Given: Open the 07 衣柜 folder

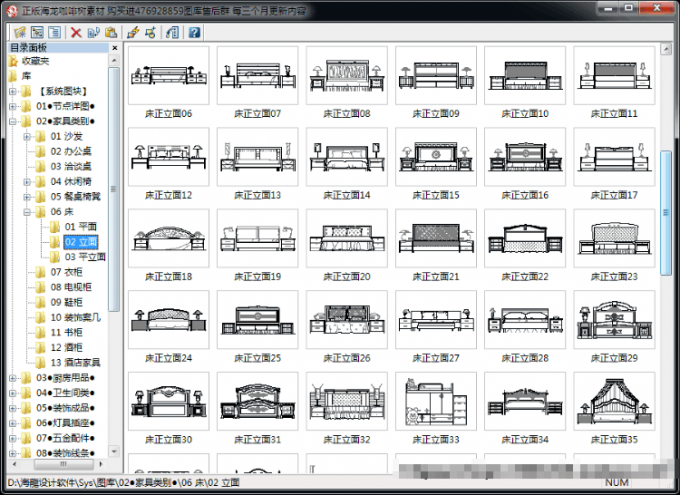Looking at the screenshot, I should coord(66,272).
